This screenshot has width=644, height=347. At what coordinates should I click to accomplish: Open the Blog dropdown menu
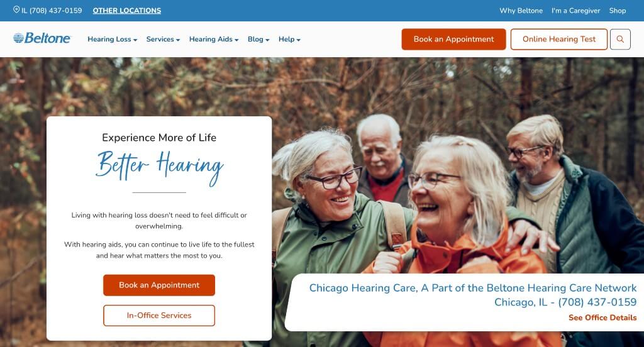click(x=258, y=40)
